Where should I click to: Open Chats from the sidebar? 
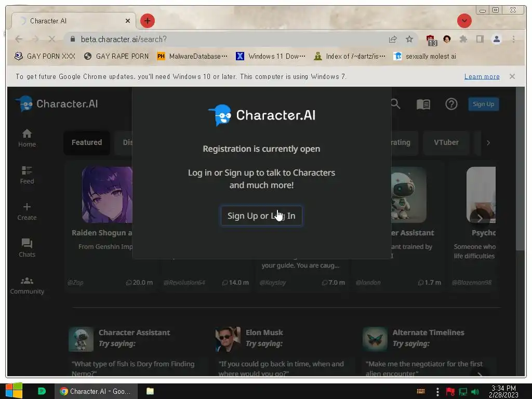point(27,248)
